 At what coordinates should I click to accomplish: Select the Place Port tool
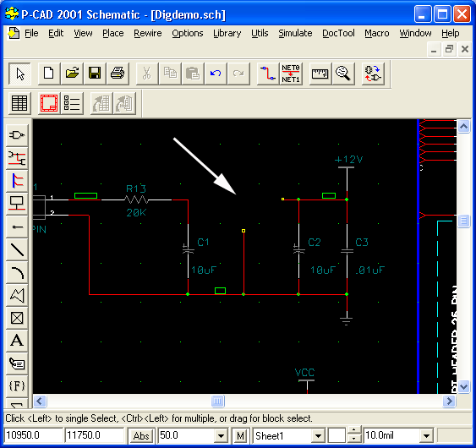pos(17,204)
